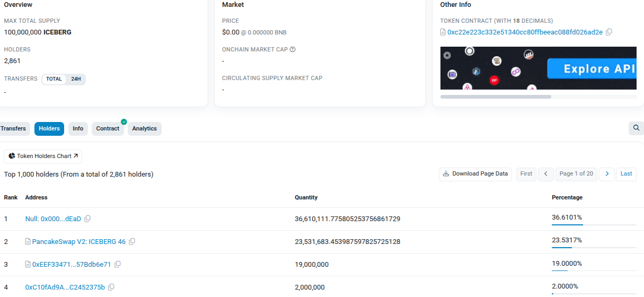Viewport: 644px width, 297px height.
Task: Open the search magnifier button
Action: (x=636, y=128)
